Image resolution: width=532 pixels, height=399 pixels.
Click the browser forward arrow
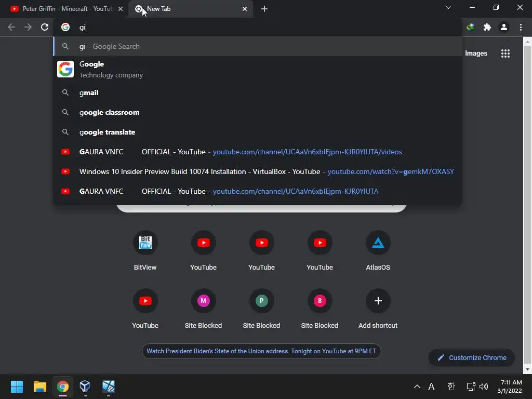(x=28, y=27)
